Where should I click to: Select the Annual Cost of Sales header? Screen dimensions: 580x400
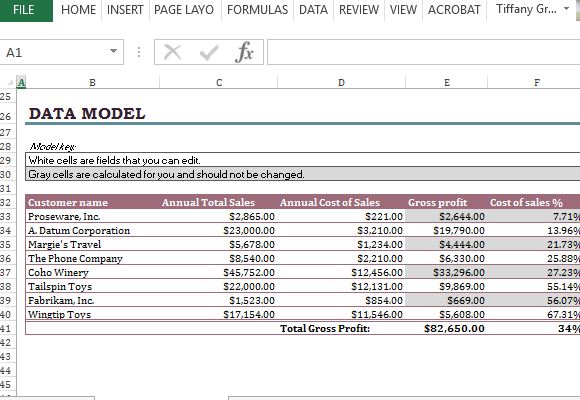tap(341, 202)
